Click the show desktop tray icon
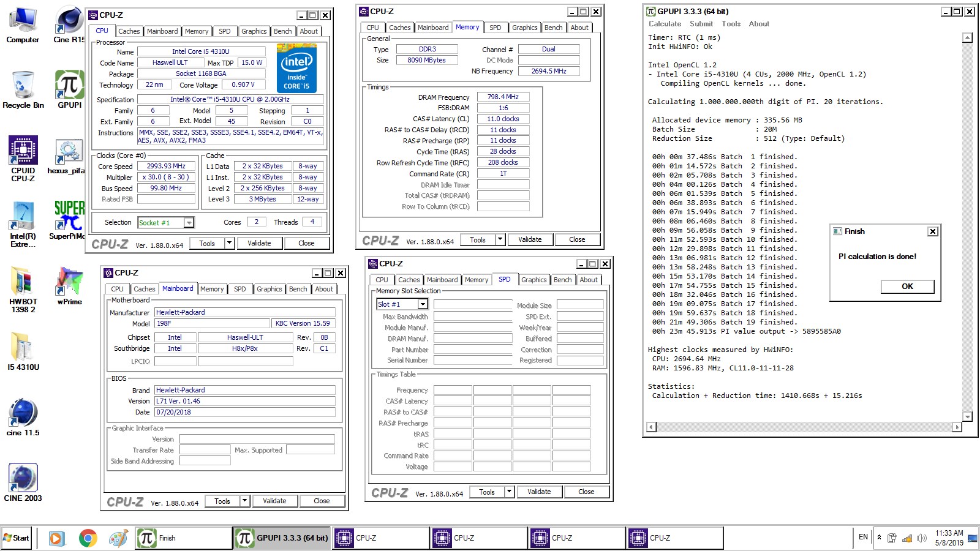The height and width of the screenshot is (551, 980). 973,538
